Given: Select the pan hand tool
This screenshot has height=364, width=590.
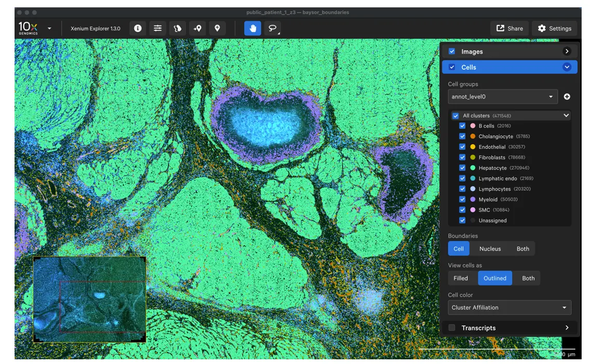Looking at the screenshot, I should tap(252, 28).
